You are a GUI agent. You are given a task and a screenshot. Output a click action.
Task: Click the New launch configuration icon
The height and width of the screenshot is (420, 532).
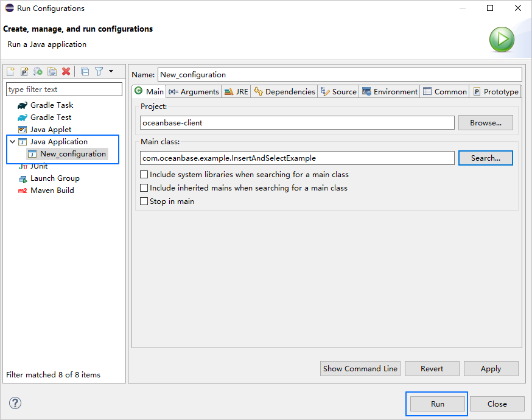[10, 72]
